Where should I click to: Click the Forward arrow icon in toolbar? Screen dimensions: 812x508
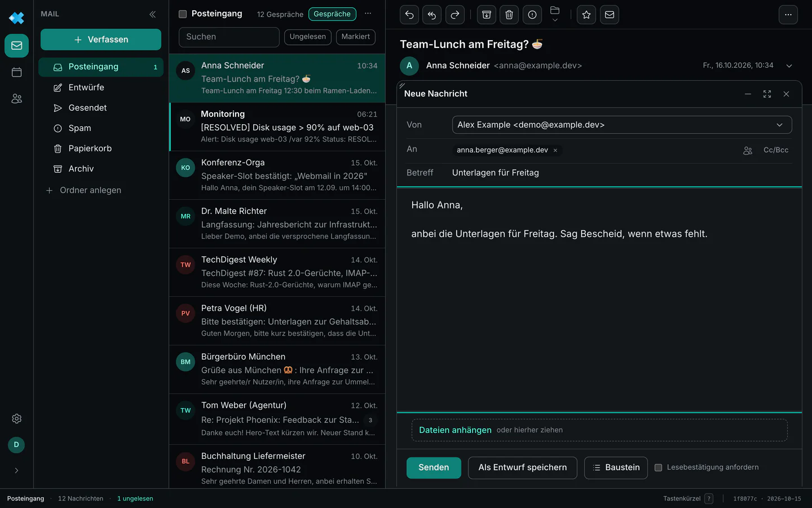point(455,15)
